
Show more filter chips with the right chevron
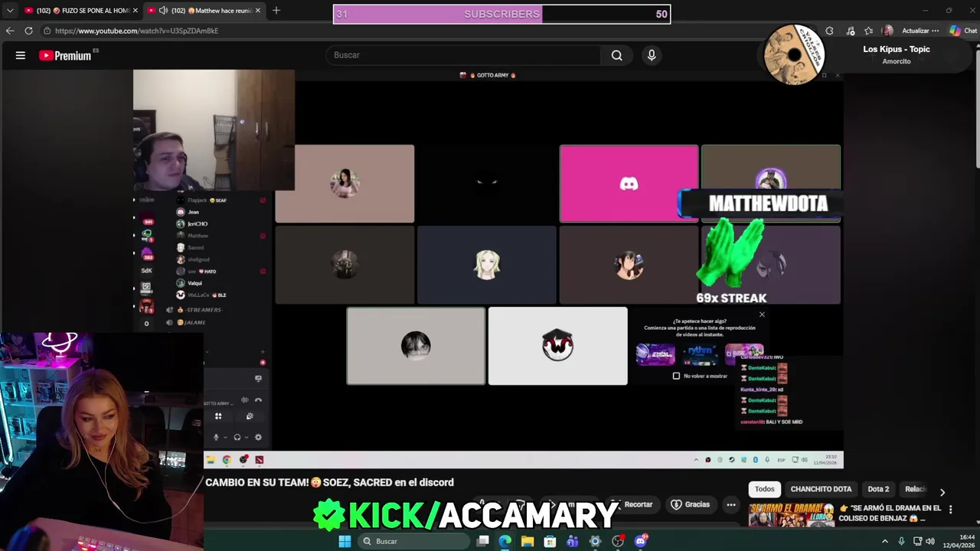(x=942, y=491)
